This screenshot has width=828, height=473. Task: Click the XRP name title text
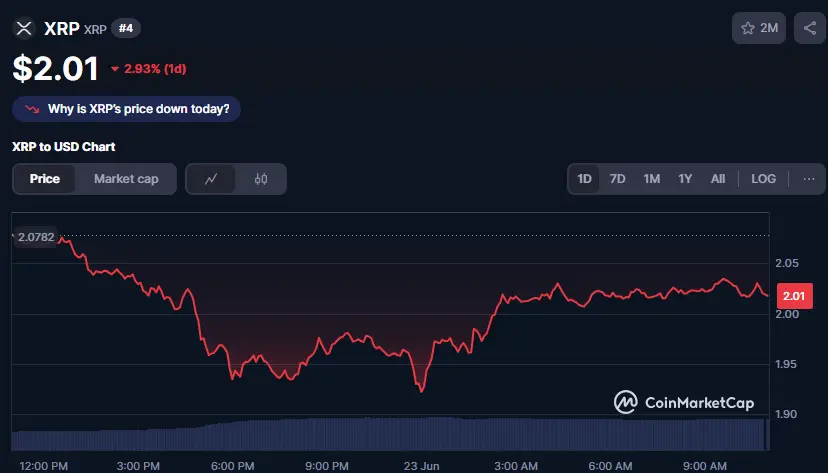coord(62,28)
